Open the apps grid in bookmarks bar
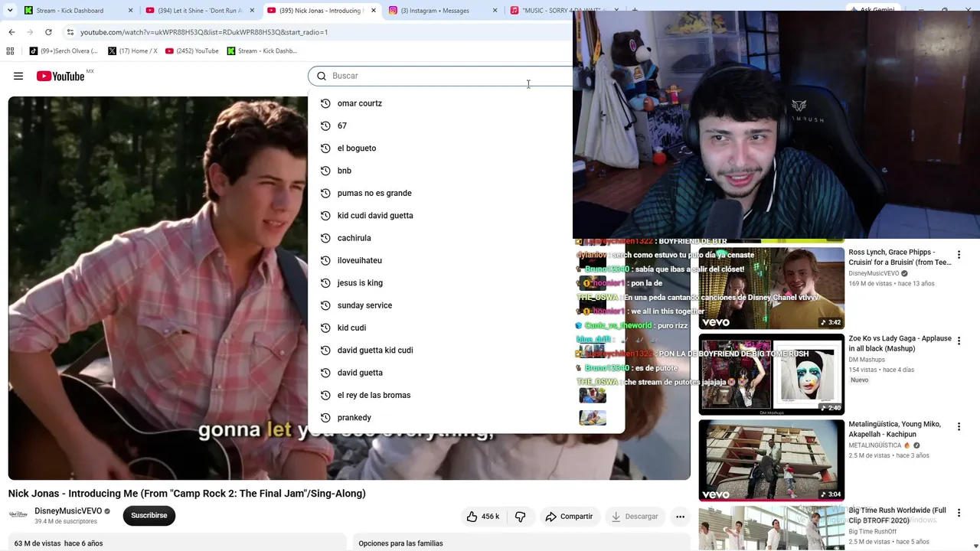 [10, 51]
